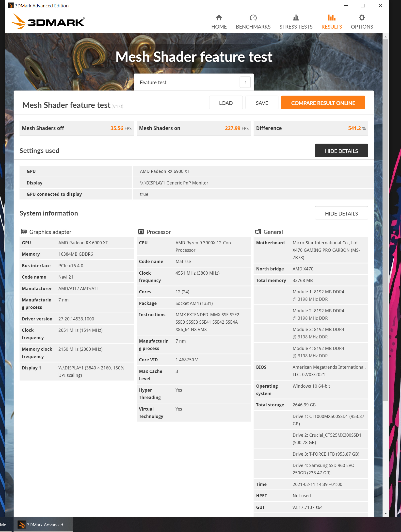Click Total storage 2646.99 GB value

[x=304, y=405]
